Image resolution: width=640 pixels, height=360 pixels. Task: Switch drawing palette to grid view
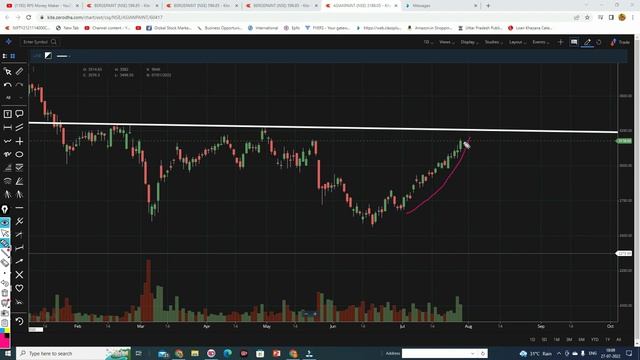pyautogui.click(x=13, y=56)
